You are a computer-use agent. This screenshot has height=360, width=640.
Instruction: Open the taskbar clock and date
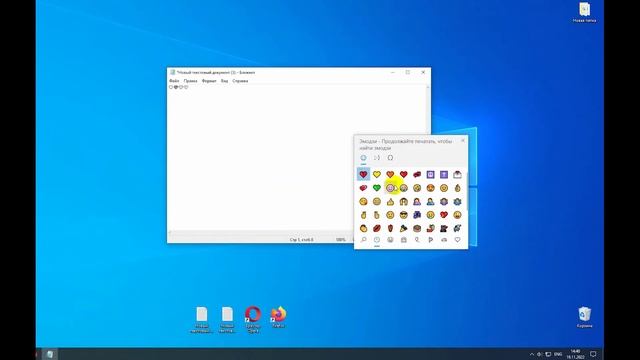point(576,354)
